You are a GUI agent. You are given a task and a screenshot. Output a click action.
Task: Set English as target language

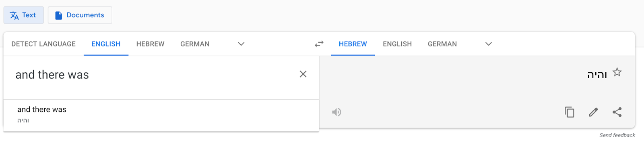point(397,44)
